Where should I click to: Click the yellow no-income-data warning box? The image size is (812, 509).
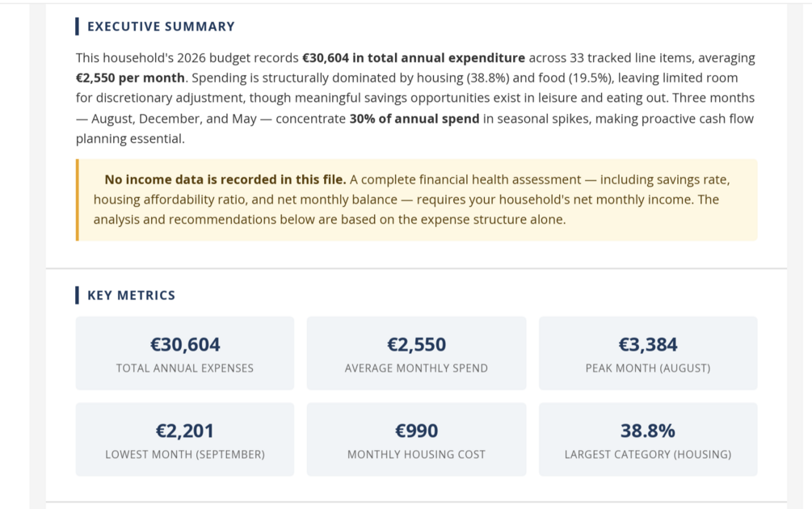[x=416, y=200]
